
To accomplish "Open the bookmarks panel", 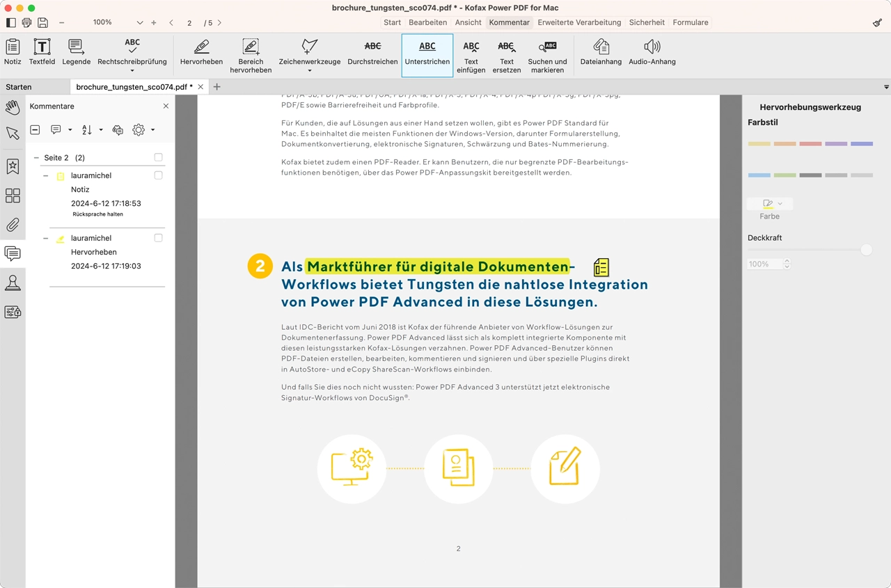I will click(x=13, y=166).
